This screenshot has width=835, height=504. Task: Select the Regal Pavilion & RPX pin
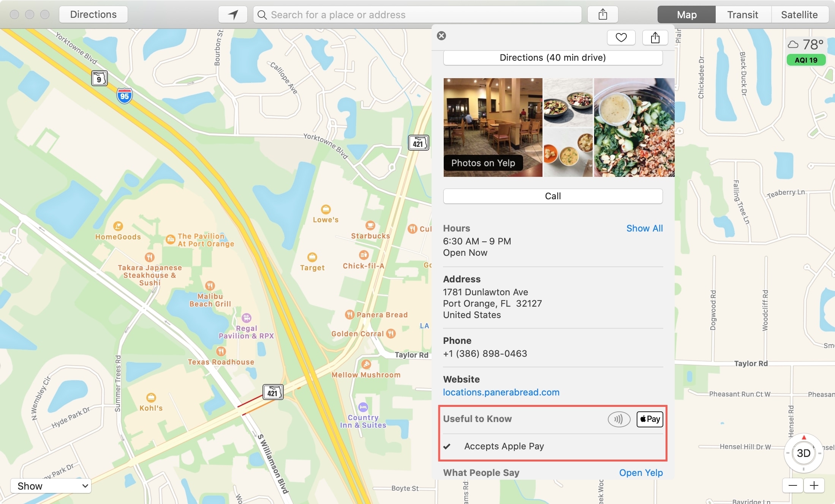(247, 318)
